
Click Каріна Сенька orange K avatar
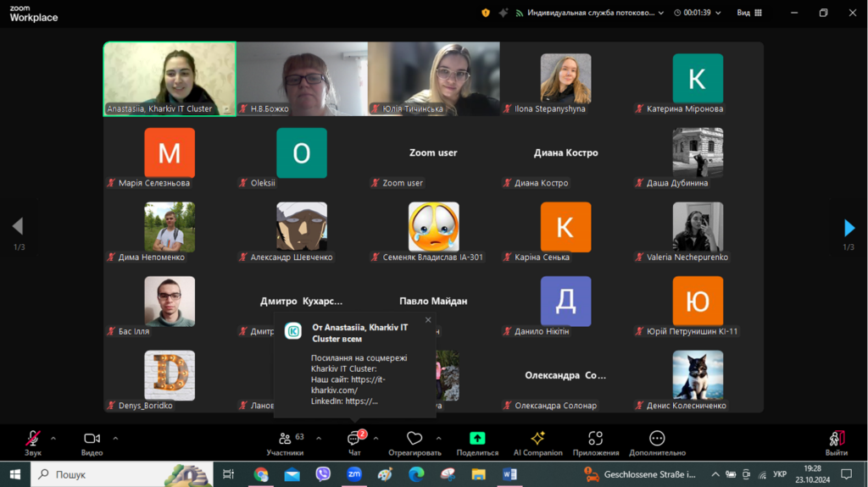565,227
